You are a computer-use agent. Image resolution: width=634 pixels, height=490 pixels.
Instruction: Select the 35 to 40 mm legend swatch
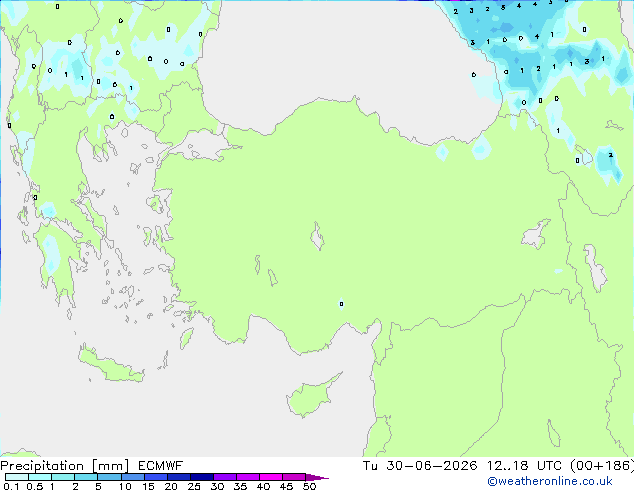[x=247, y=477]
